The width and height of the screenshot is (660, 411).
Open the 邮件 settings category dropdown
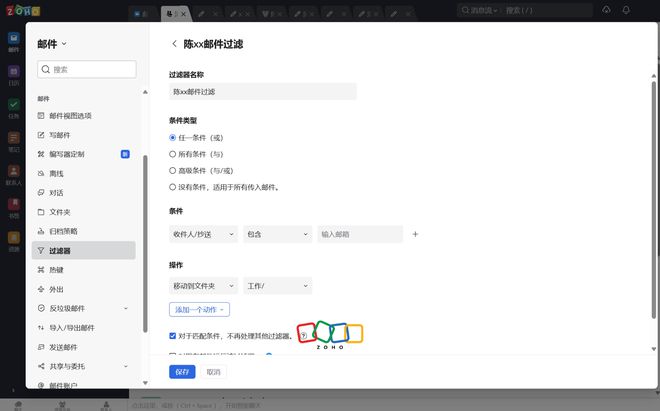52,44
